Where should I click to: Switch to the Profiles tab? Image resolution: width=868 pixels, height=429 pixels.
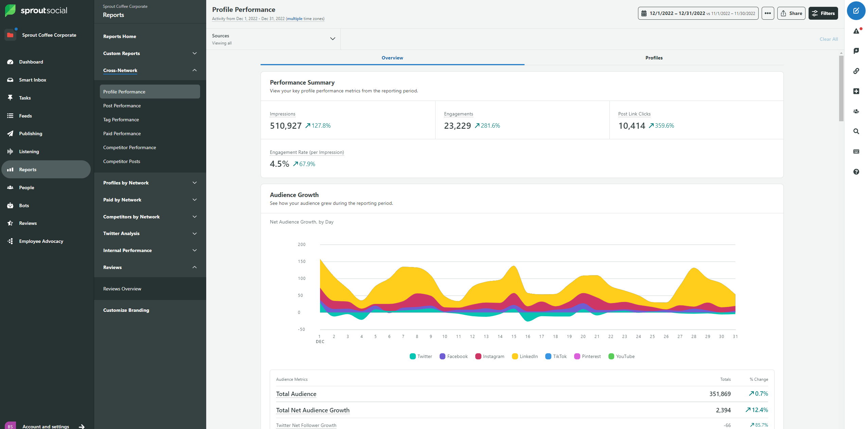point(654,58)
